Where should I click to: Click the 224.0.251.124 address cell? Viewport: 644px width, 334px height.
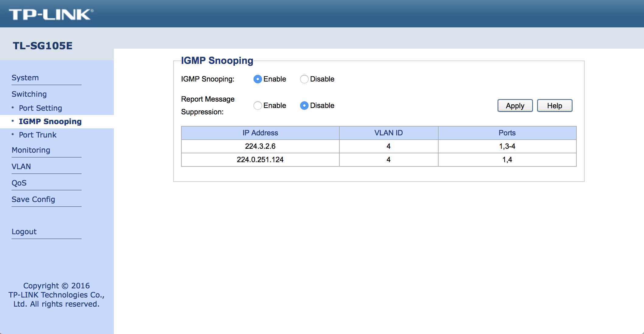pos(260,160)
